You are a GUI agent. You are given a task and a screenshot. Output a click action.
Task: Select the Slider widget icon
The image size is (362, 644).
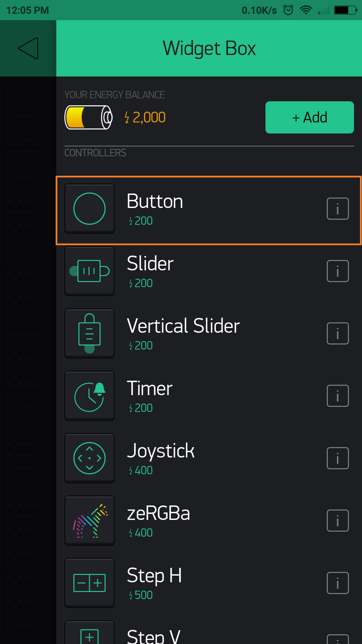89,271
